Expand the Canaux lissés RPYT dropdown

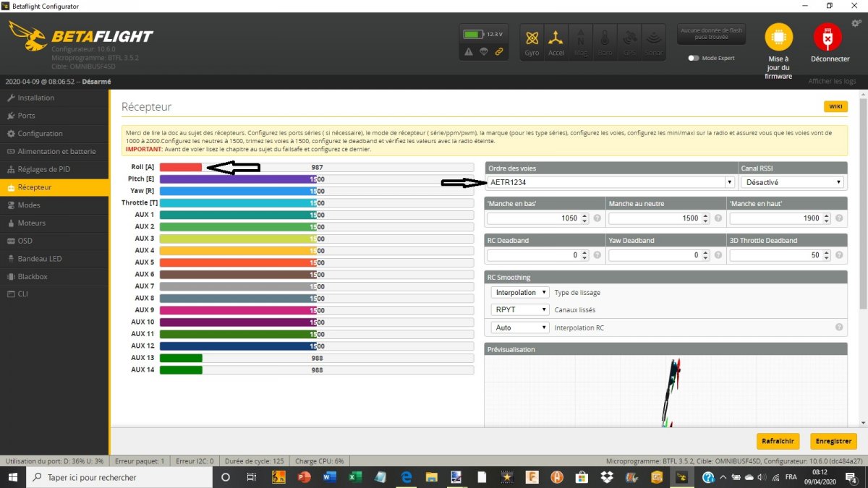coord(520,310)
